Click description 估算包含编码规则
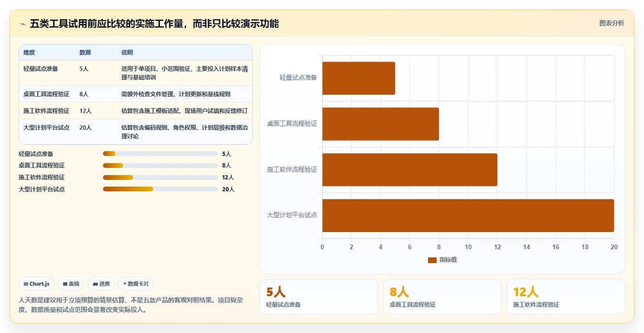Screen dimensions: 644x333 pos(184,132)
